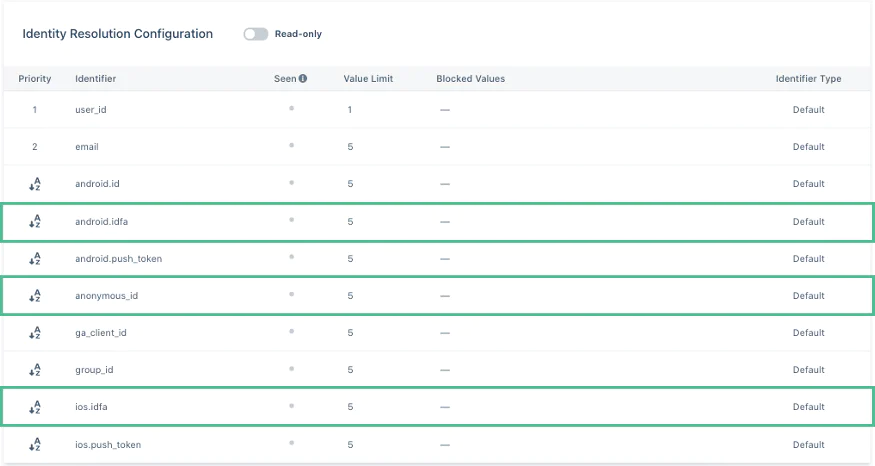Click the seen dot for android.idfa
875x466 pixels.
[x=291, y=220]
